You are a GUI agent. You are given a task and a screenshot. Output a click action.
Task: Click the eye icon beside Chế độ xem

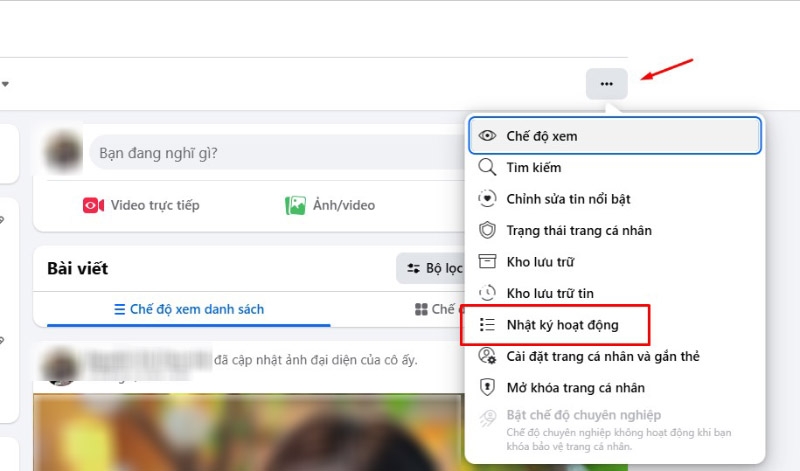[x=487, y=136]
